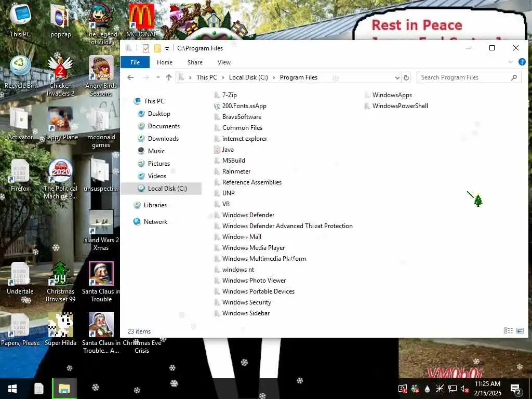Switch to large icons view button
Viewport: 532px width, 399px height.
point(520,331)
